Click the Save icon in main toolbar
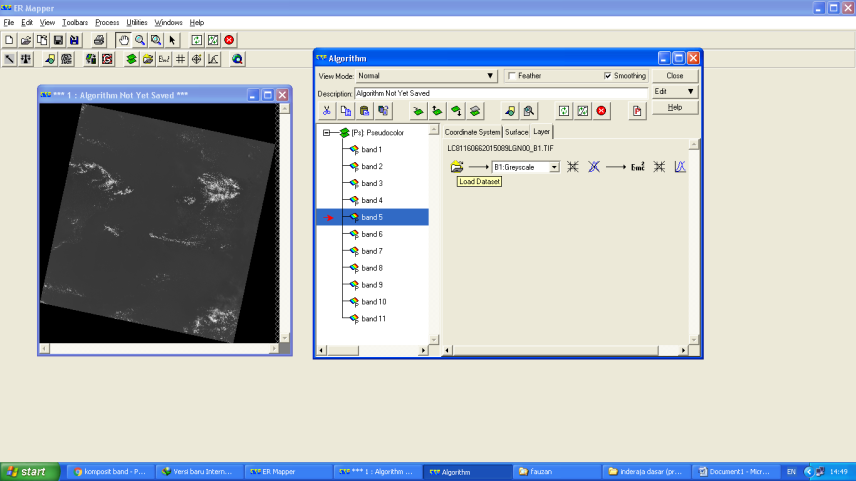 [58, 40]
